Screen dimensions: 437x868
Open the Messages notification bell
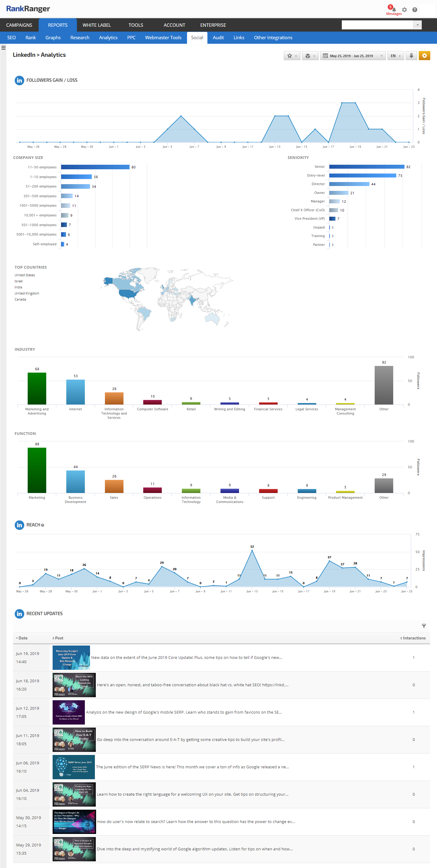[x=394, y=9]
